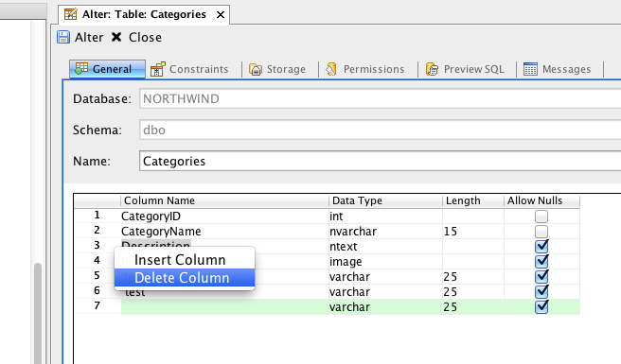Viewport: 621px width, 364px height.
Task: Click Length value 25 in row 6
Action: 473,291
